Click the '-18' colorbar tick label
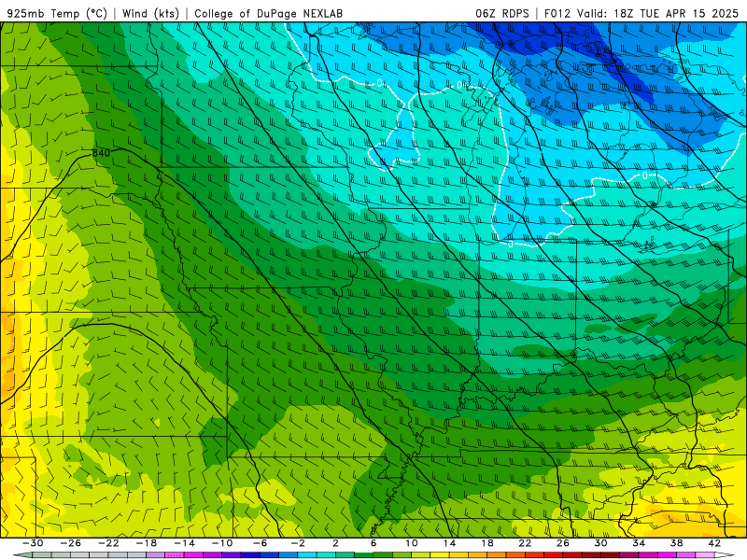This screenshot has height=560, width=747. click(x=147, y=543)
